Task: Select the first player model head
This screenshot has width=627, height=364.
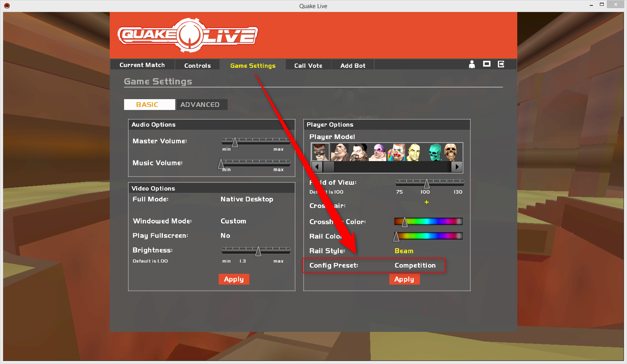Action: coord(320,152)
